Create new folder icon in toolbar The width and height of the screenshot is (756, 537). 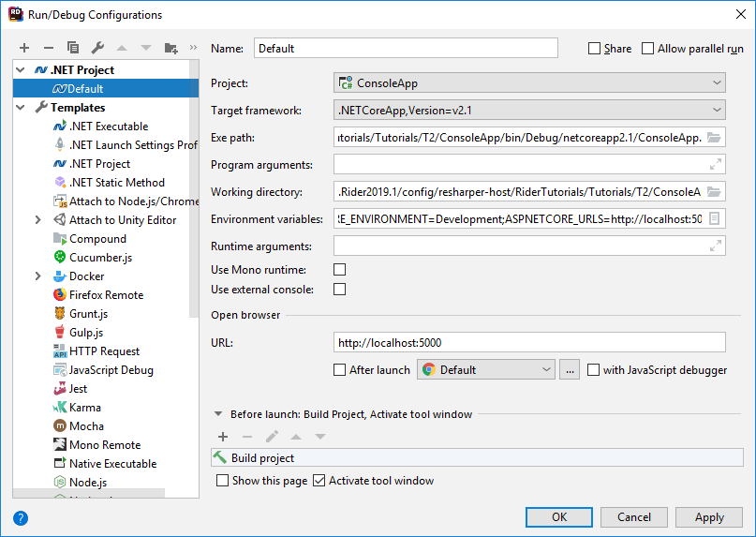click(x=170, y=48)
